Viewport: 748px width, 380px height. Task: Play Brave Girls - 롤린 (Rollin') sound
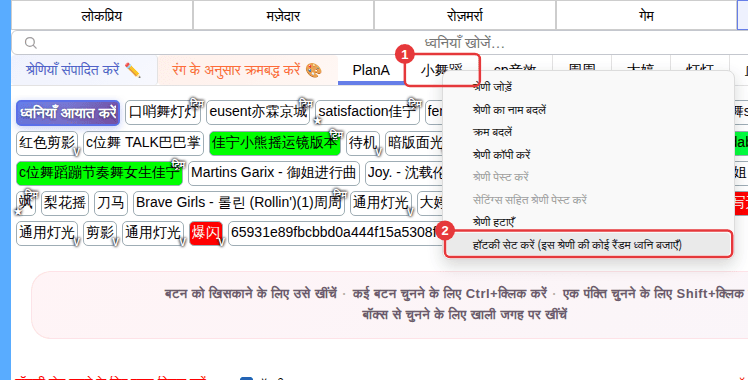pos(239,203)
